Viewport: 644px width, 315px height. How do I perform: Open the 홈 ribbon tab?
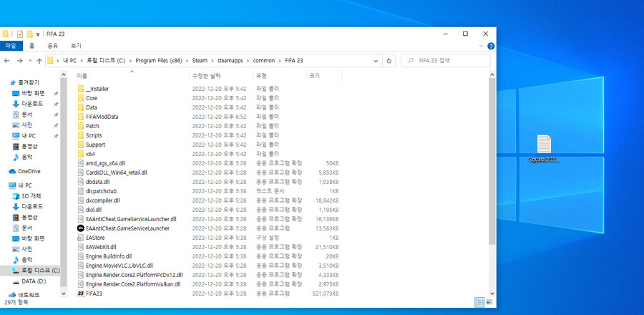click(32, 46)
